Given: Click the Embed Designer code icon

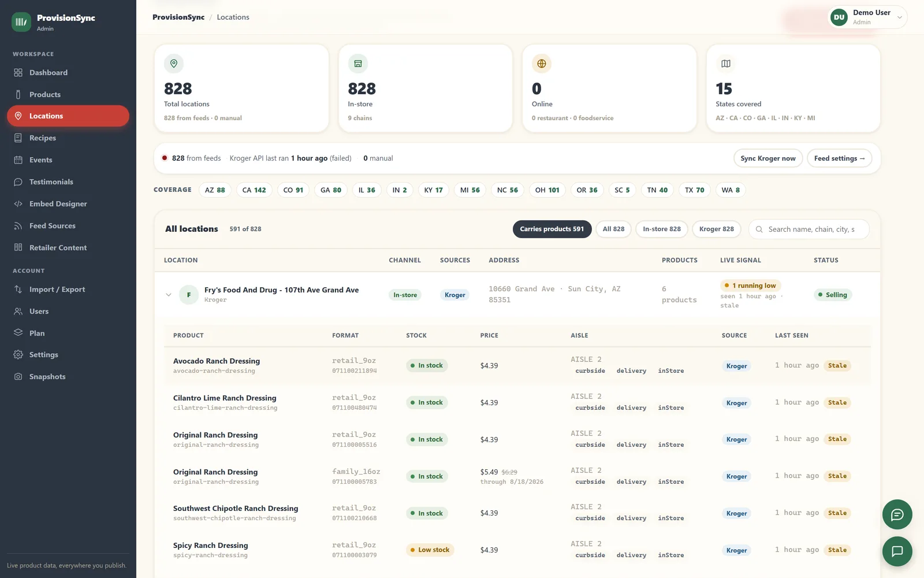Looking at the screenshot, I should pos(18,204).
